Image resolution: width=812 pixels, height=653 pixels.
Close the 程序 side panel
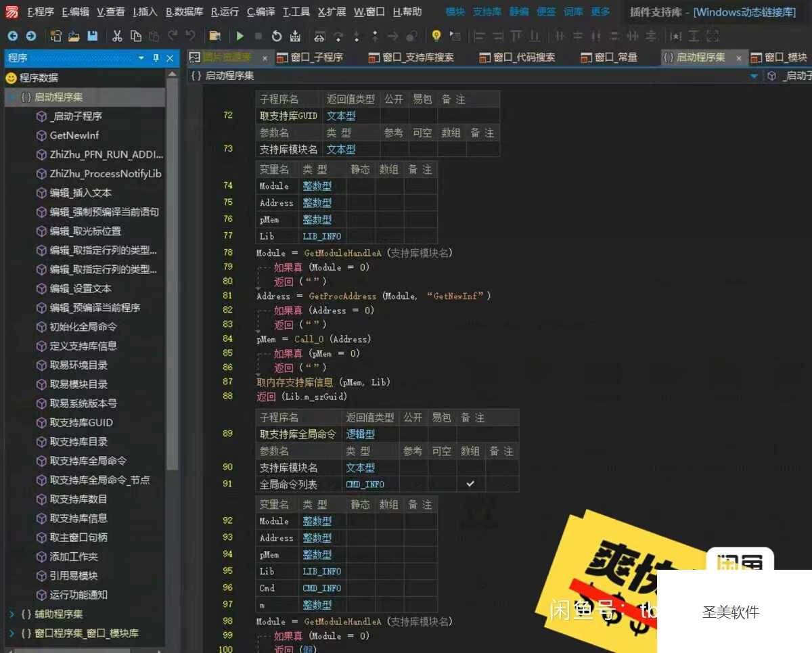[171, 58]
